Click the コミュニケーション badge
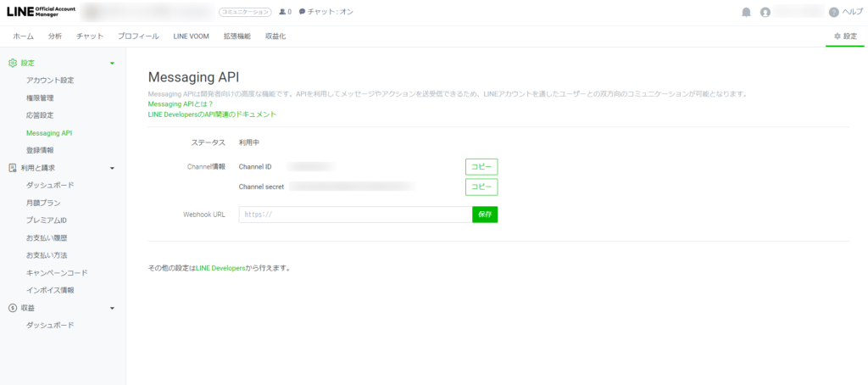Image resolution: width=868 pixels, height=385 pixels. tap(246, 12)
